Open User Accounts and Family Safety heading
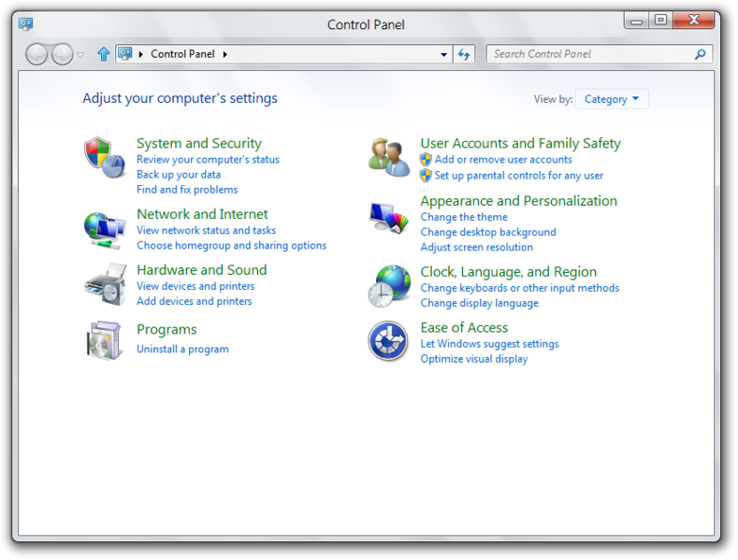Screen dimensions: 738x560 coord(520,143)
